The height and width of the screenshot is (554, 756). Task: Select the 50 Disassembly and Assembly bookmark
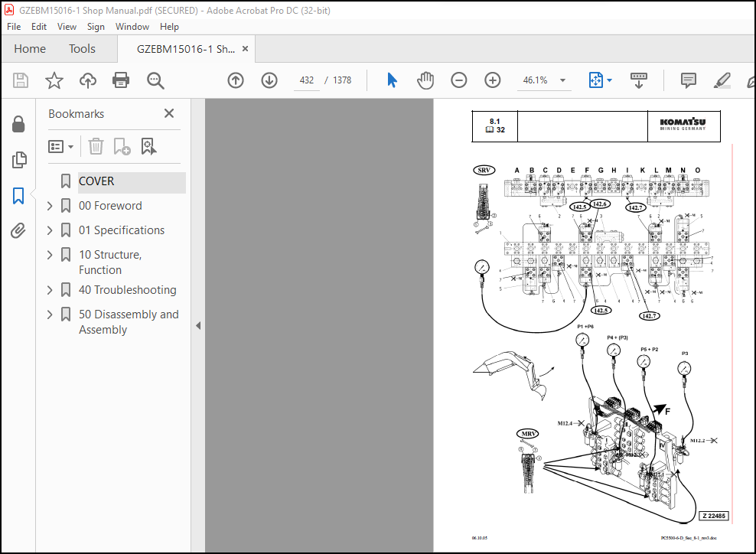click(x=129, y=322)
